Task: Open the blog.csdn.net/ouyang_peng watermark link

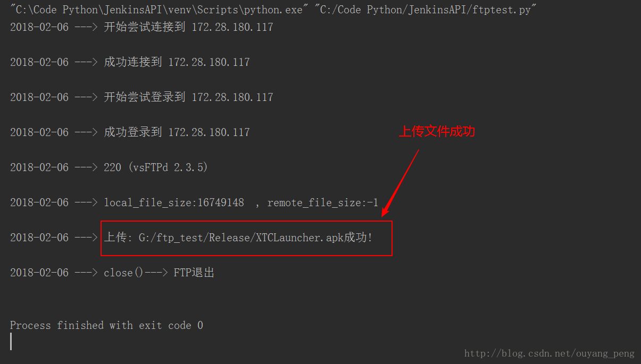Action: coord(549,353)
